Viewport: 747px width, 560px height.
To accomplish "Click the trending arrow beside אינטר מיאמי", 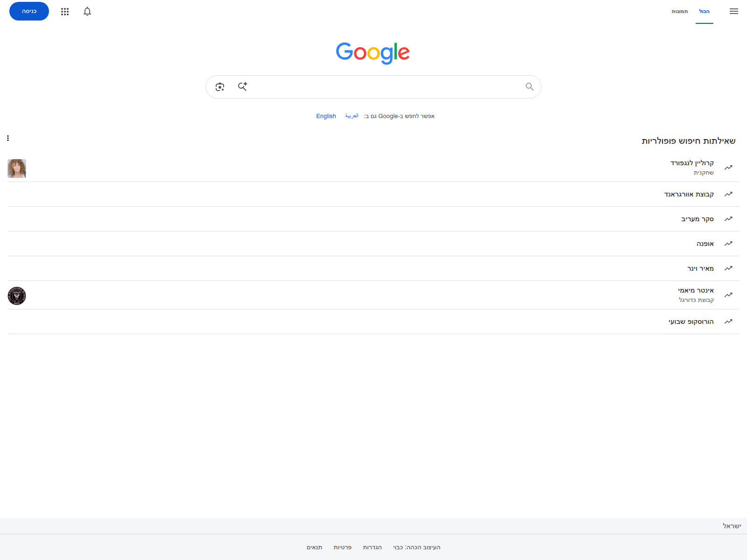I will click(x=728, y=295).
